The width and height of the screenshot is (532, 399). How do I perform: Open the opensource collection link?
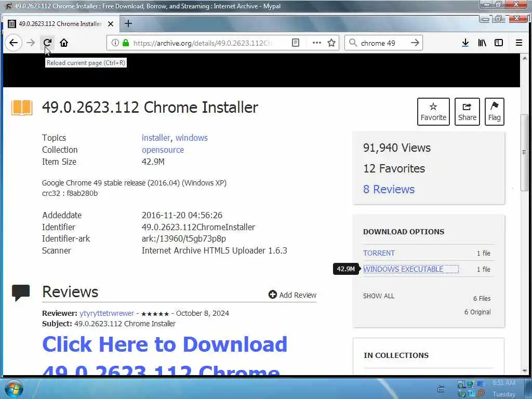pos(163,150)
